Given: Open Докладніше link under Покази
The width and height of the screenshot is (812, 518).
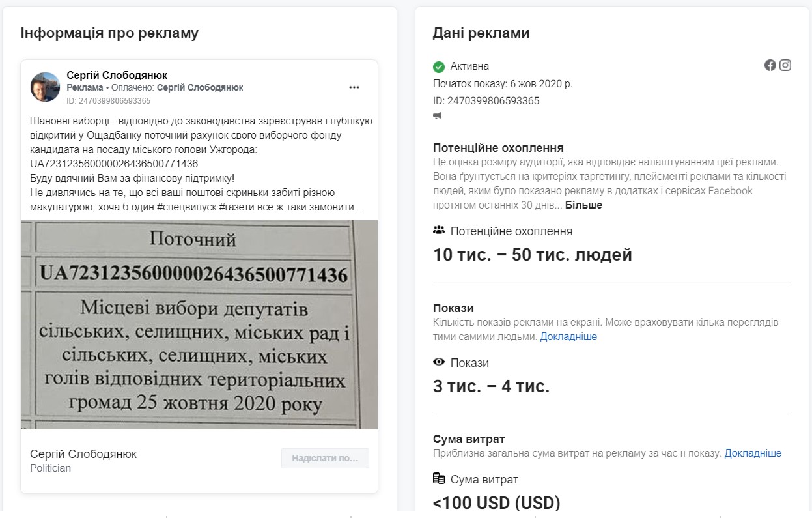Looking at the screenshot, I should tap(568, 337).
